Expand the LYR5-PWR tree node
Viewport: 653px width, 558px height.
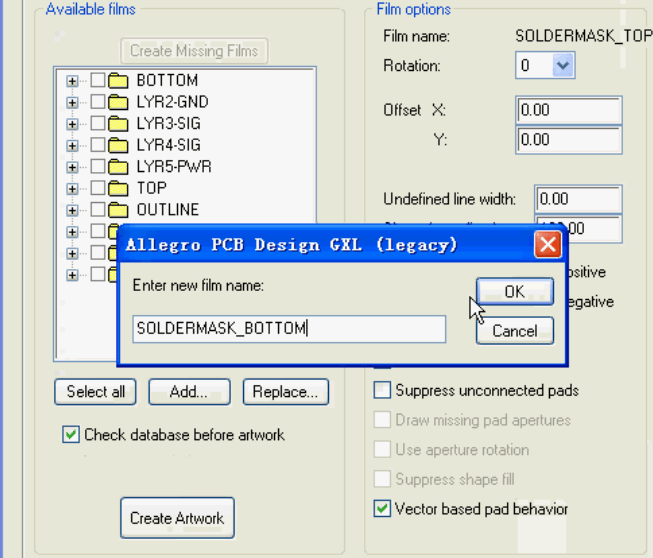72,167
